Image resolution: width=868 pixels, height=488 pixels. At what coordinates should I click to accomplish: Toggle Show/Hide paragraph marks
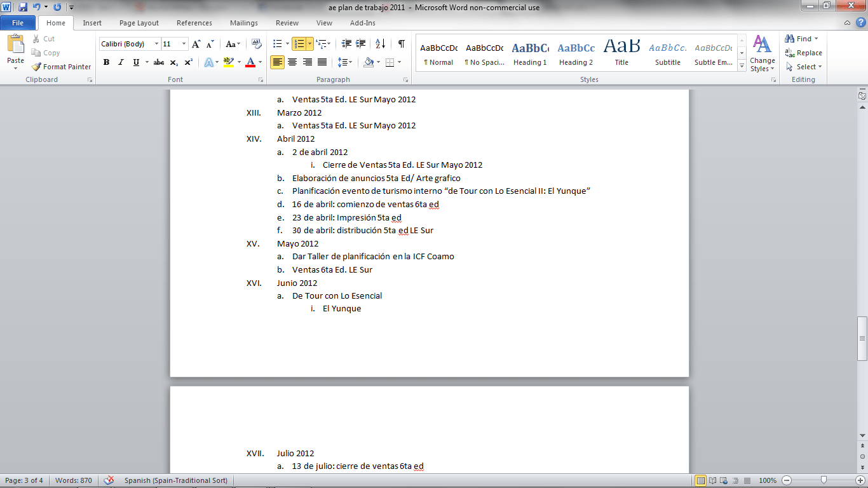click(x=401, y=44)
